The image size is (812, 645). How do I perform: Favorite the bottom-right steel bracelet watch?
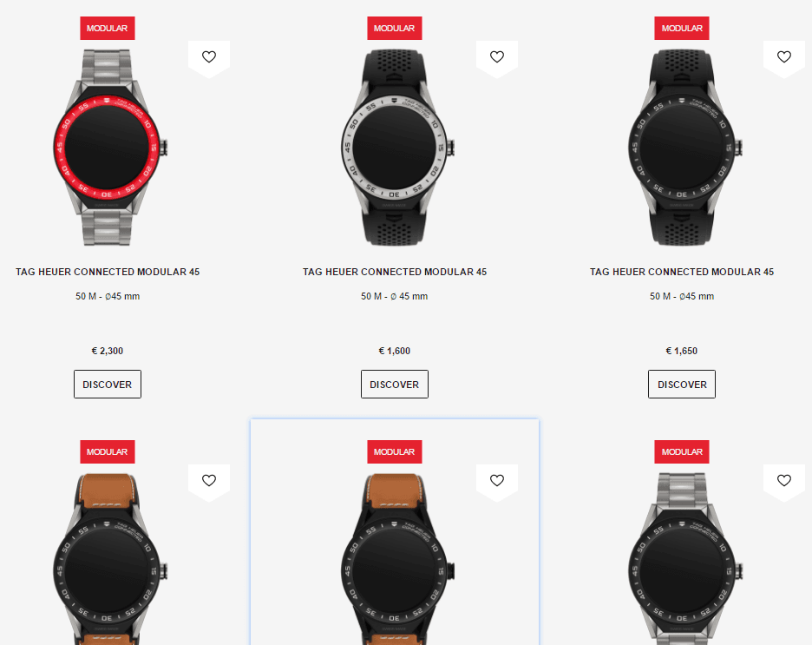[784, 481]
